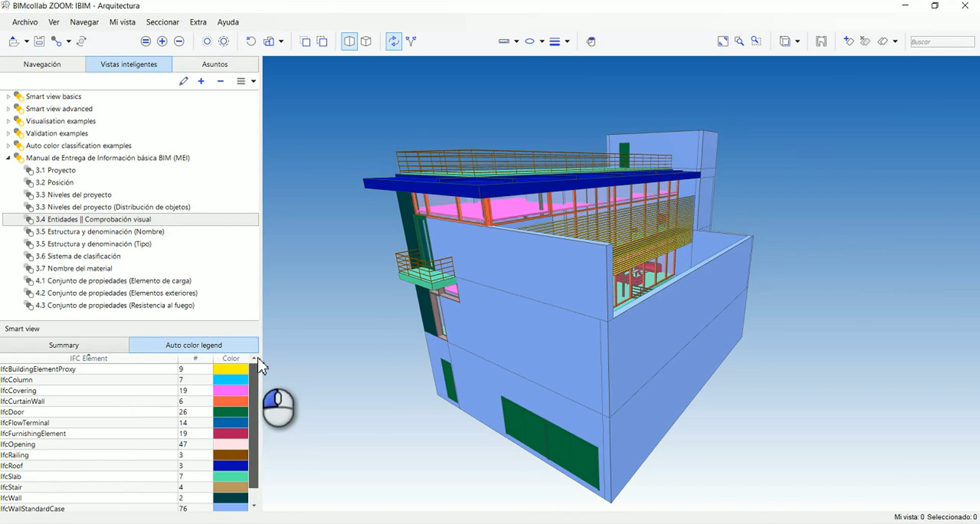Viewport: 980px width, 524px height.
Task: Add a new smart view with plus icon
Action: click(x=201, y=81)
